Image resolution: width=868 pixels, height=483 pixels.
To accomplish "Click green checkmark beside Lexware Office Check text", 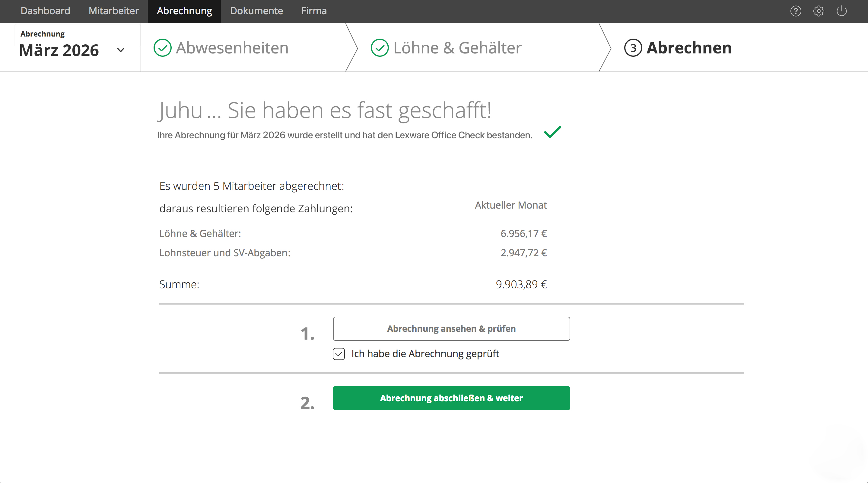I will click(553, 132).
